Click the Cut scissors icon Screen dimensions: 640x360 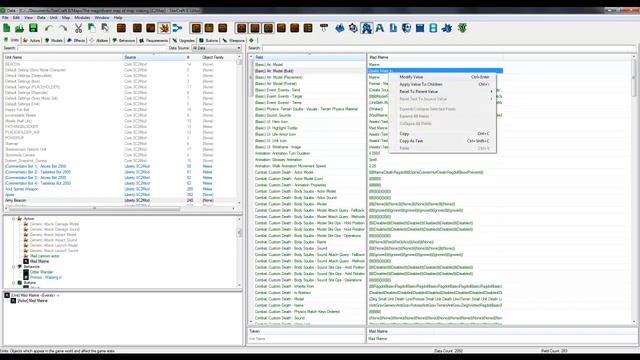click(78, 28)
